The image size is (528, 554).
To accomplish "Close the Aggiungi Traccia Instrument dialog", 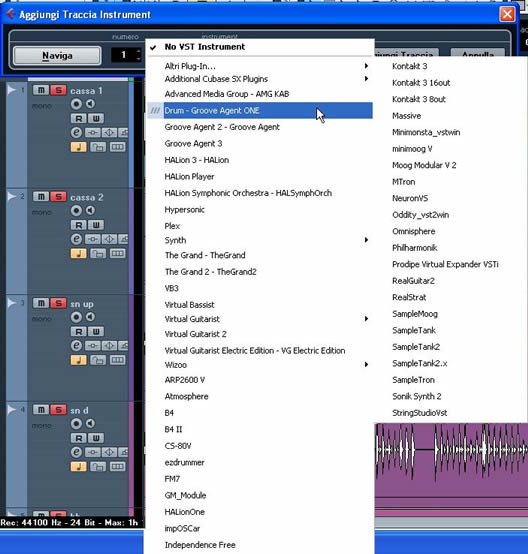I will click(x=507, y=14).
